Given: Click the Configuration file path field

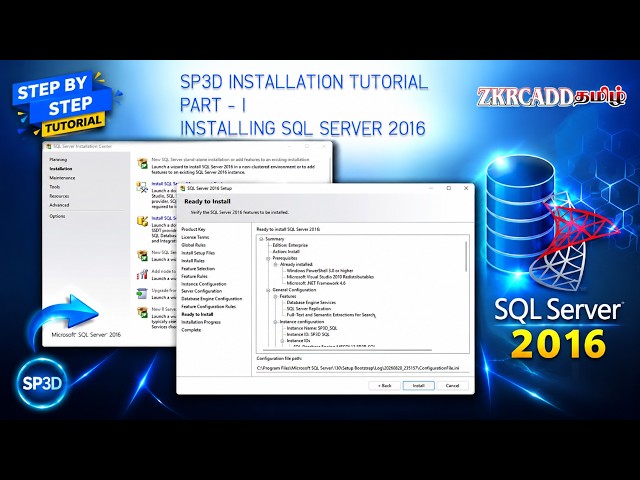Looking at the screenshot, I should [x=362, y=368].
